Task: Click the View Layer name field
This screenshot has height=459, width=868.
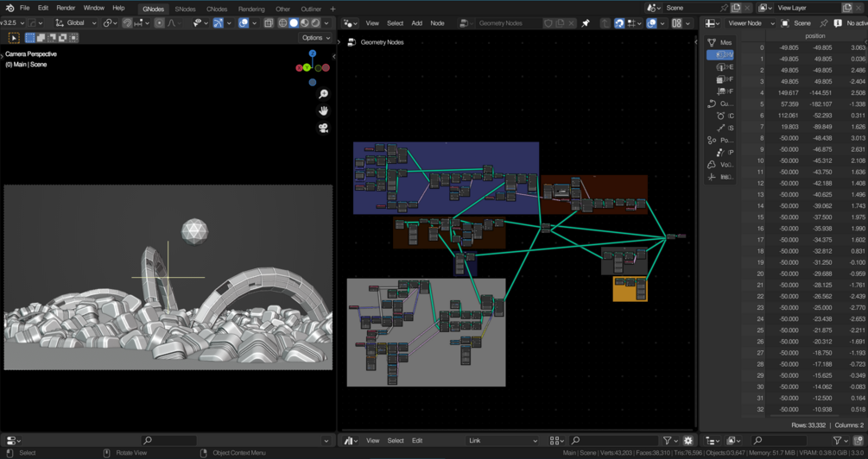Action: [x=807, y=8]
